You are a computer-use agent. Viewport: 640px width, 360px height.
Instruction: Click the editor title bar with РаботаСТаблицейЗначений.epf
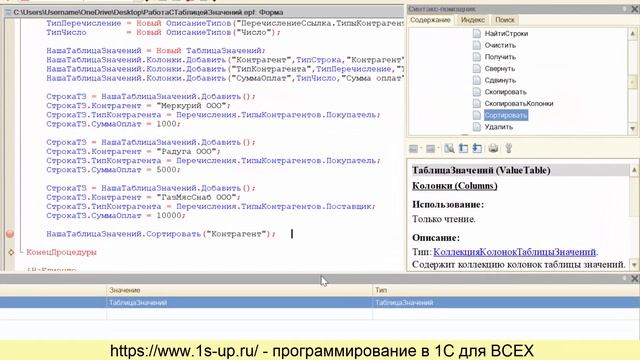tap(204, 12)
